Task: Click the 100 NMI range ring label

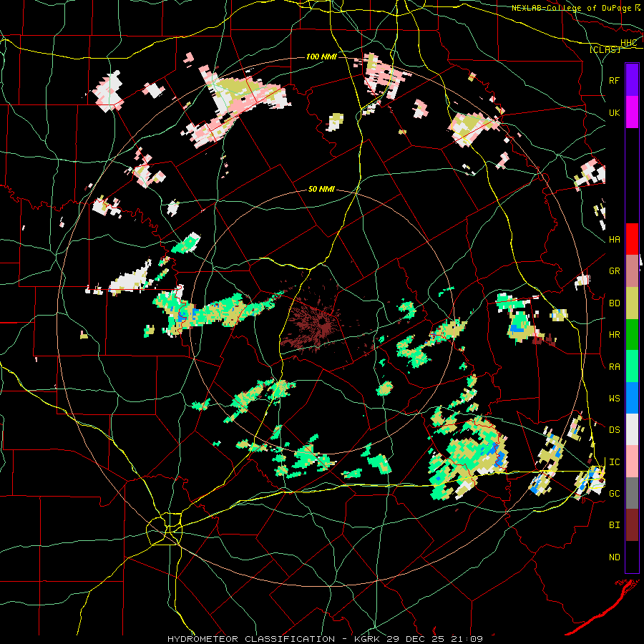Action: tap(321, 57)
